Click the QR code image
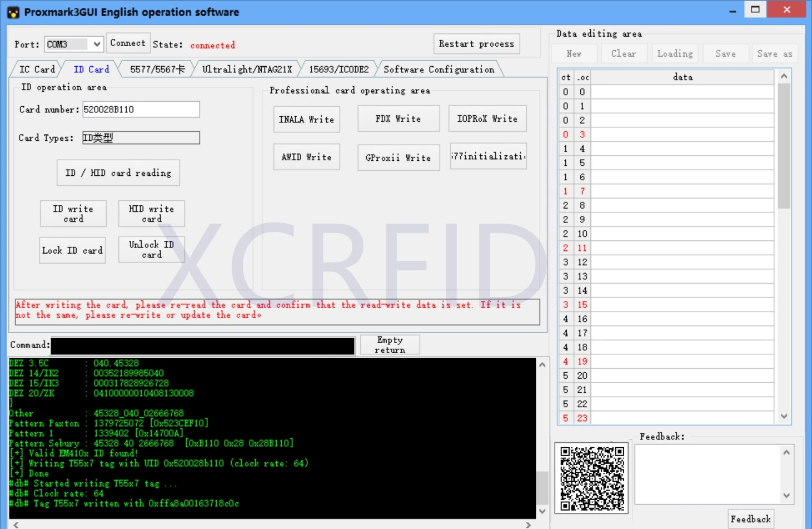Image resolution: width=812 pixels, height=529 pixels. click(592, 478)
